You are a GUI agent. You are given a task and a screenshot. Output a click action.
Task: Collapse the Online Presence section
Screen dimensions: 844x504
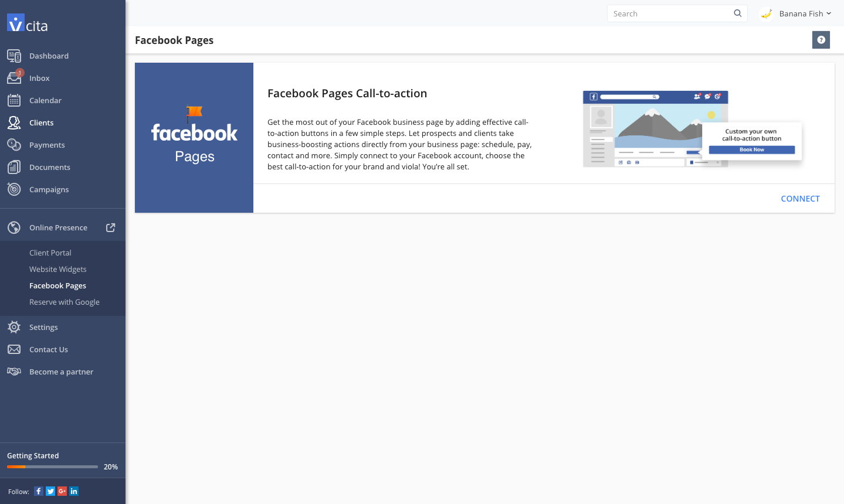[58, 227]
